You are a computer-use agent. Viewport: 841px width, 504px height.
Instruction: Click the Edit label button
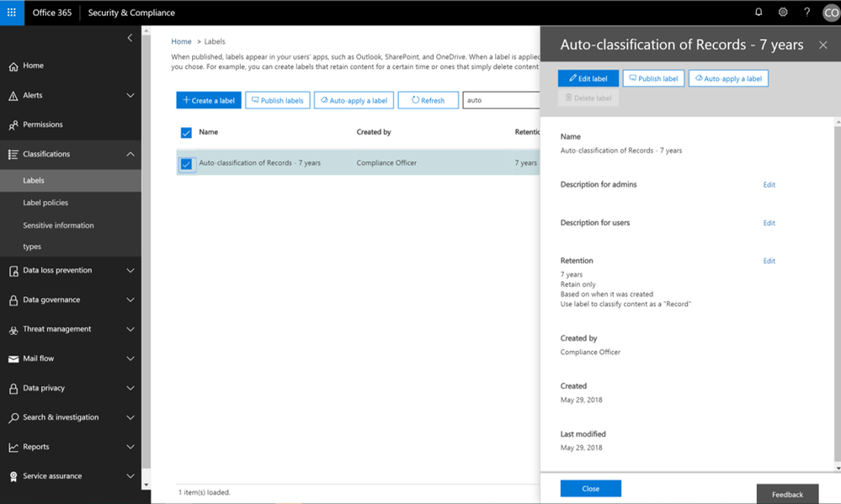click(588, 78)
